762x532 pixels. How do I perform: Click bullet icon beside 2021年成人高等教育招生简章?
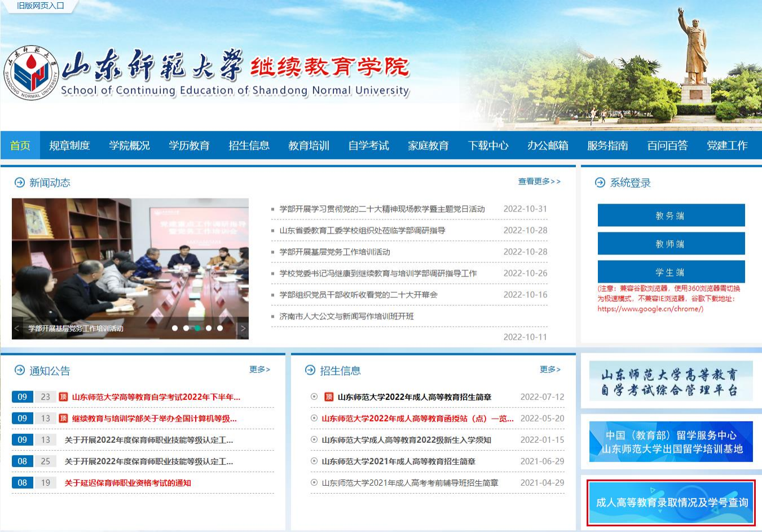[314, 461]
